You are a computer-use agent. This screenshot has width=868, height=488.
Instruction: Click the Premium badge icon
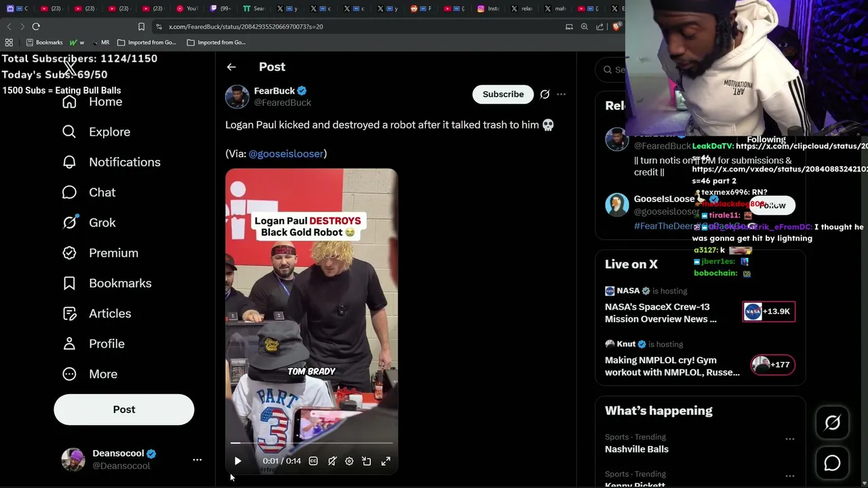tap(69, 253)
